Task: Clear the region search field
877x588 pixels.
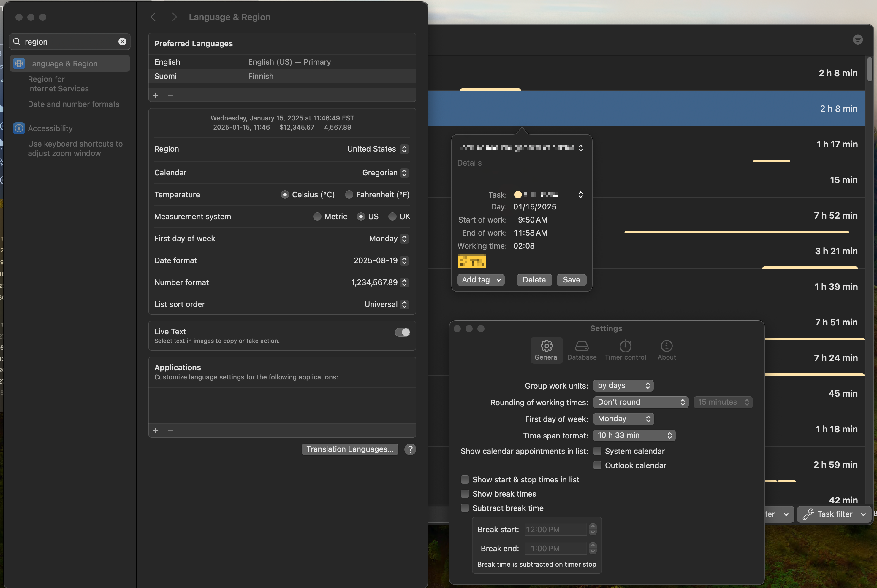Action: pos(122,42)
